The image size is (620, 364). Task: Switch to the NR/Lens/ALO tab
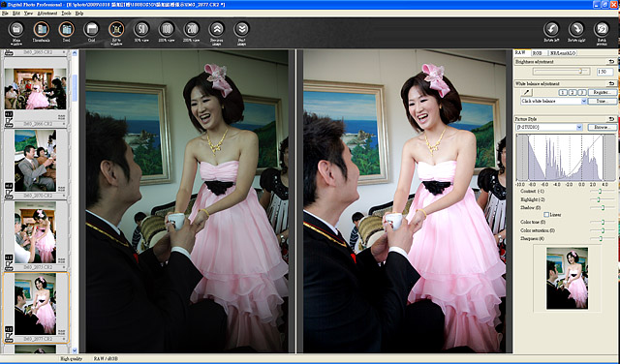pyautogui.click(x=562, y=53)
